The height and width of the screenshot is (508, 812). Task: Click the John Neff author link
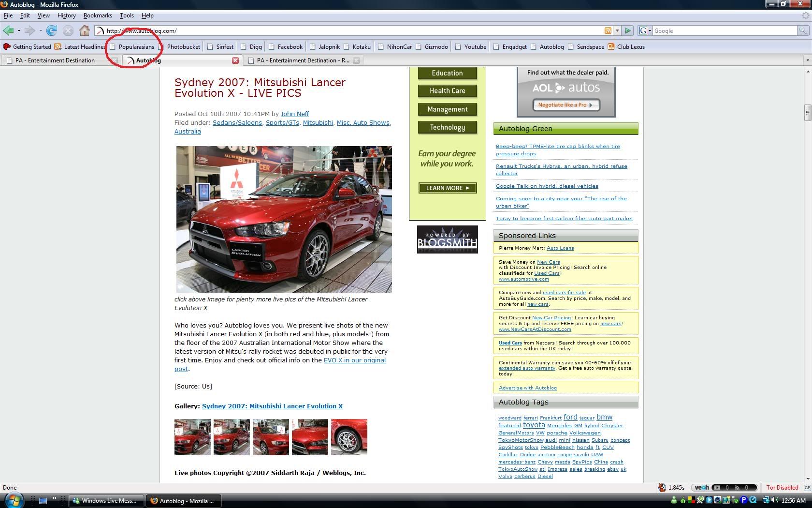294,114
